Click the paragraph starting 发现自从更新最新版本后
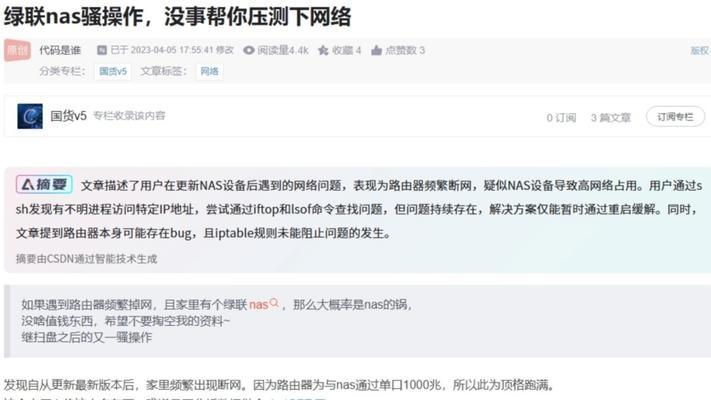This screenshot has height=400, width=711. (x=279, y=385)
